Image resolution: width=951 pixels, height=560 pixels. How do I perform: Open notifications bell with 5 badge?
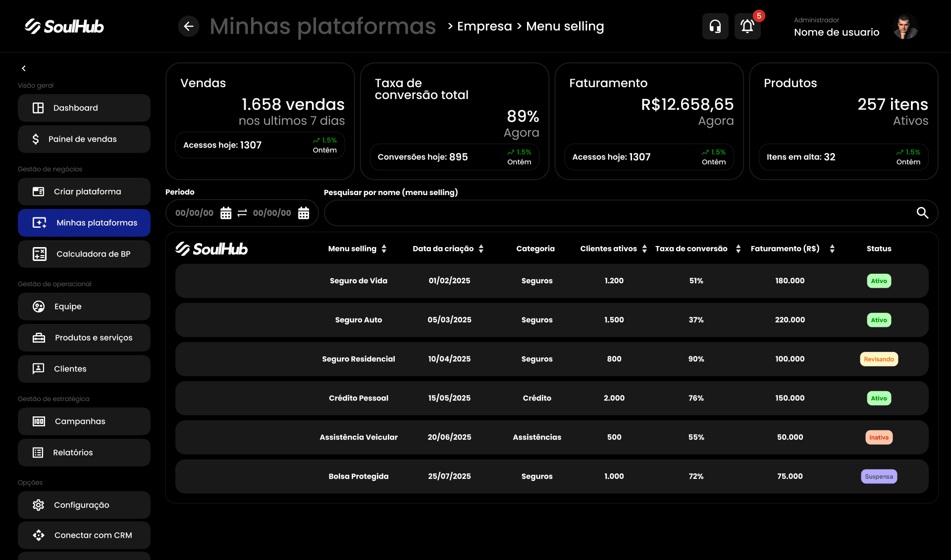click(747, 26)
